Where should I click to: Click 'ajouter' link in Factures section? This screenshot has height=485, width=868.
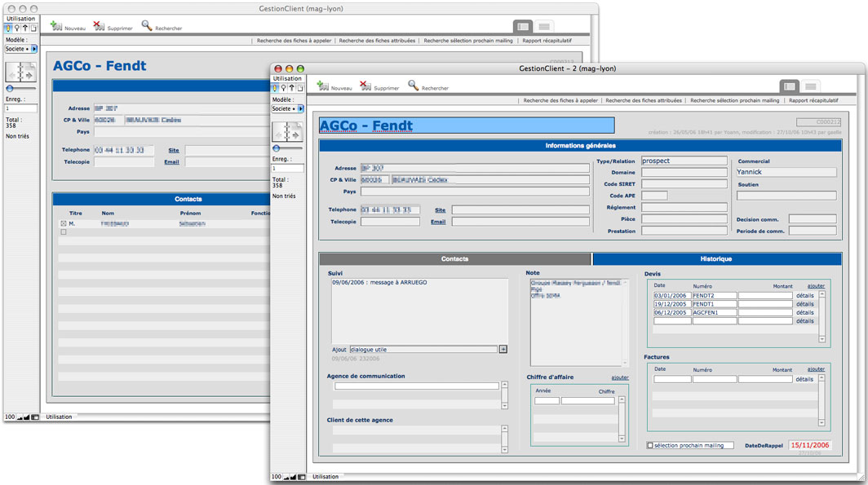(816, 369)
